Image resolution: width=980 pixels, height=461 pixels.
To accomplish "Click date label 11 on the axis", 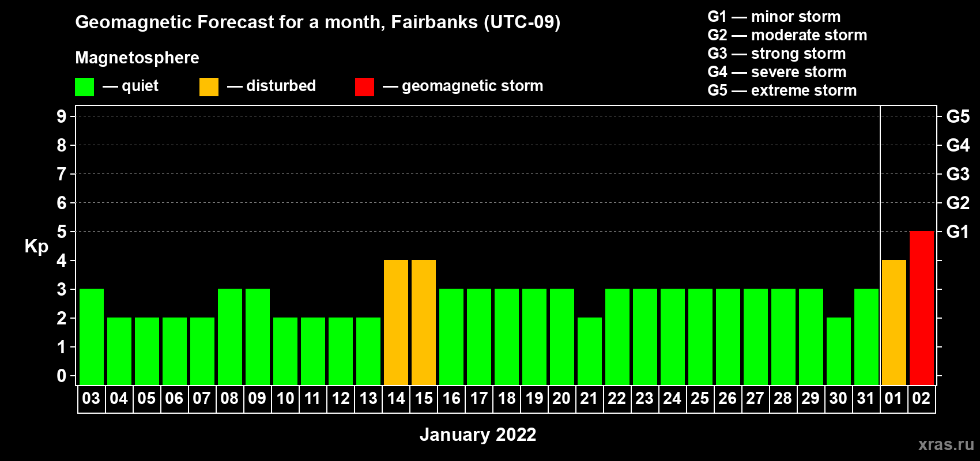I will 312,399.
